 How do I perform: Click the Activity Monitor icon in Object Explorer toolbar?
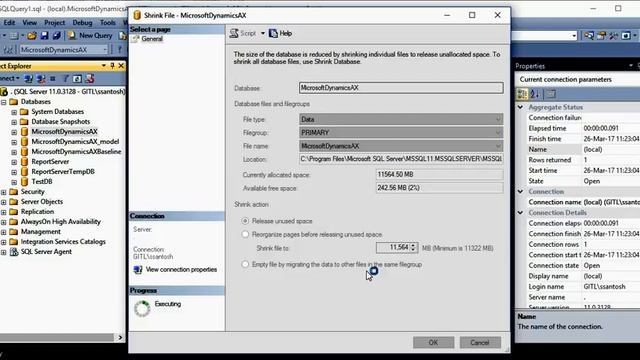pos(90,78)
